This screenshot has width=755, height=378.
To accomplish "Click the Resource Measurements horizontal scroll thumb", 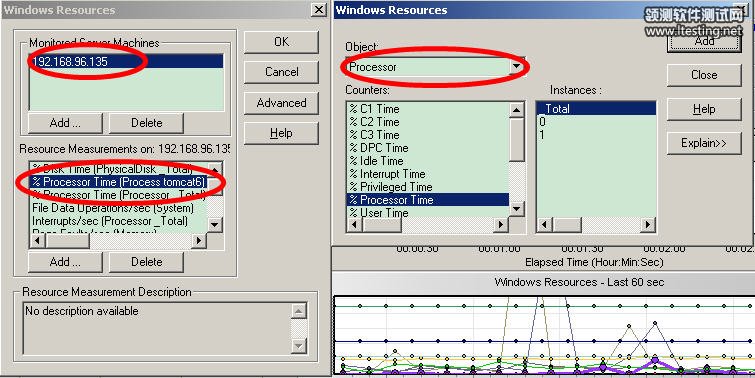I will [67, 241].
